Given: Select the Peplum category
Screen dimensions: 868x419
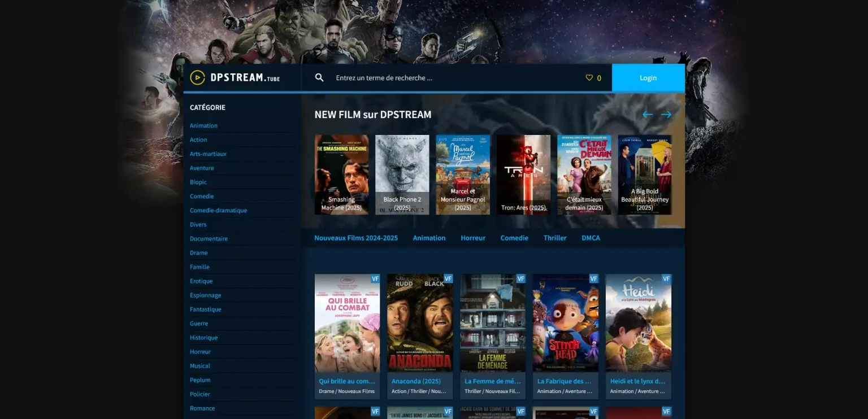Looking at the screenshot, I should pyautogui.click(x=200, y=379).
